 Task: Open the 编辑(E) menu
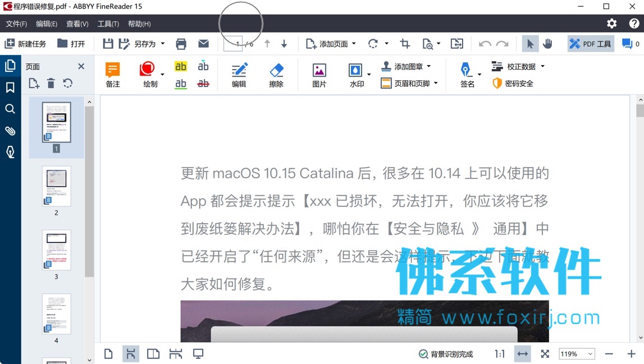click(x=47, y=24)
